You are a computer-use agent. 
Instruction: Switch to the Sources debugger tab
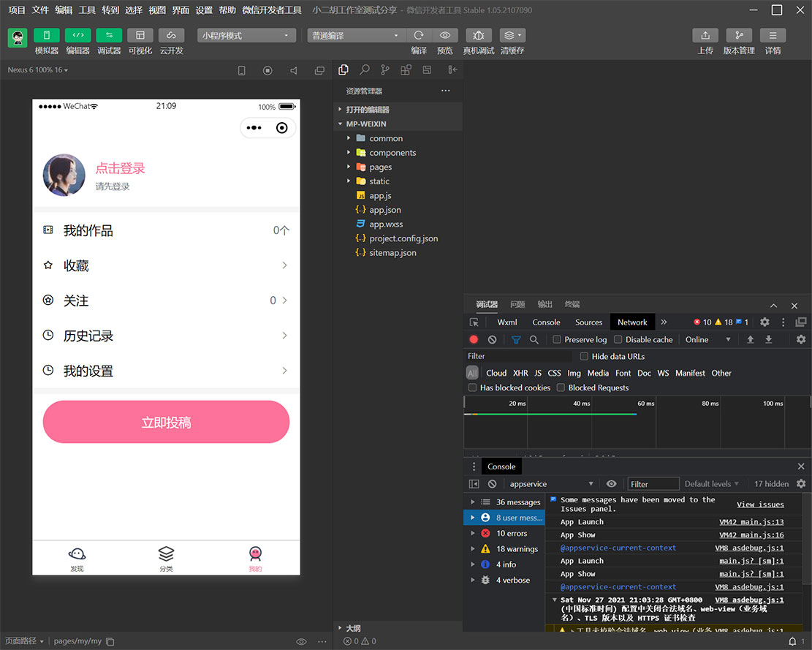(x=588, y=322)
